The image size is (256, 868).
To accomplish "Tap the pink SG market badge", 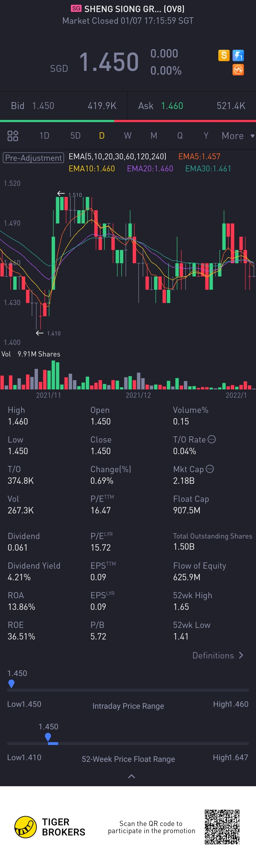I will [x=76, y=9].
